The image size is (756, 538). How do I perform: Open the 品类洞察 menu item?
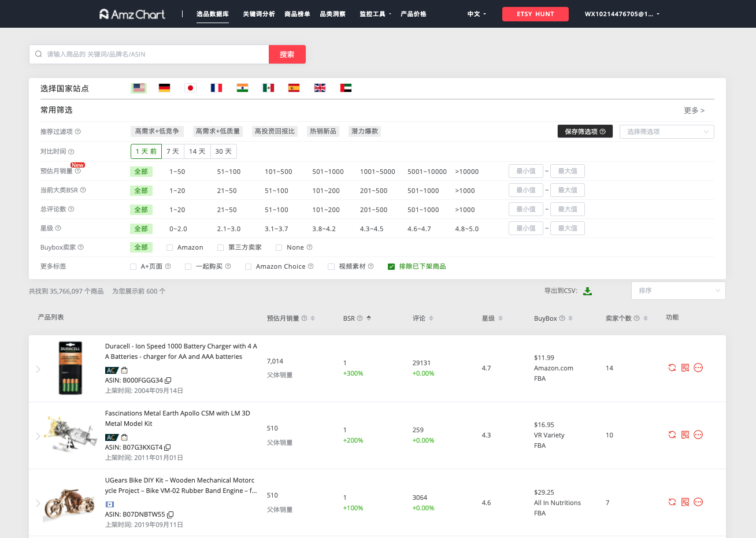coord(332,14)
